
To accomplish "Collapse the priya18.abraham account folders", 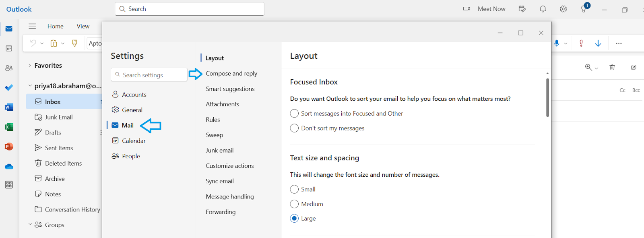I will click(30, 86).
